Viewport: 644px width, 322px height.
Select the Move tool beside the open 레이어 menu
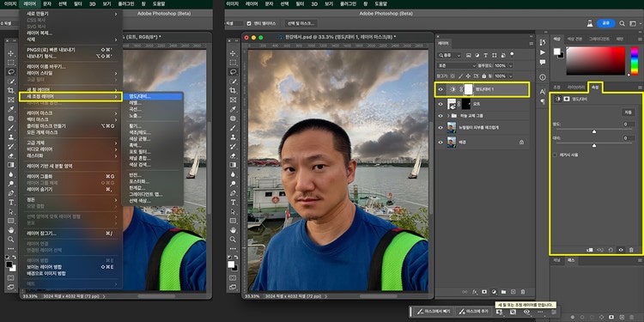pyautogui.click(x=11, y=53)
